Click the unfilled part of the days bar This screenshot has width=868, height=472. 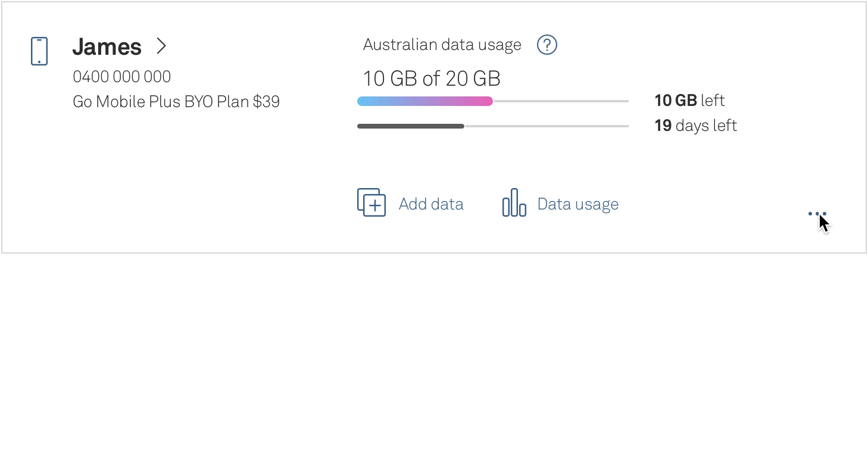547,126
